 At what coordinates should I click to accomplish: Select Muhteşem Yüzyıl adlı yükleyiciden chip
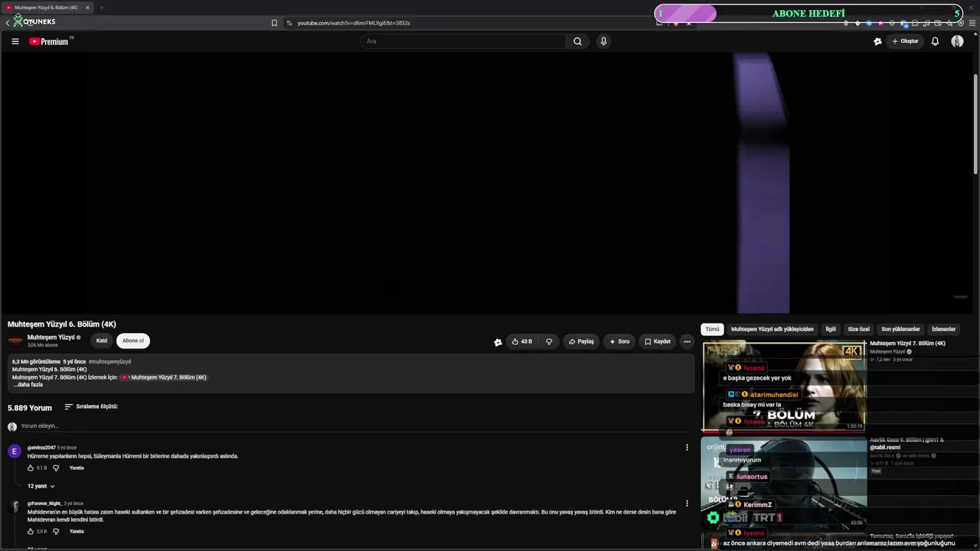tap(773, 329)
